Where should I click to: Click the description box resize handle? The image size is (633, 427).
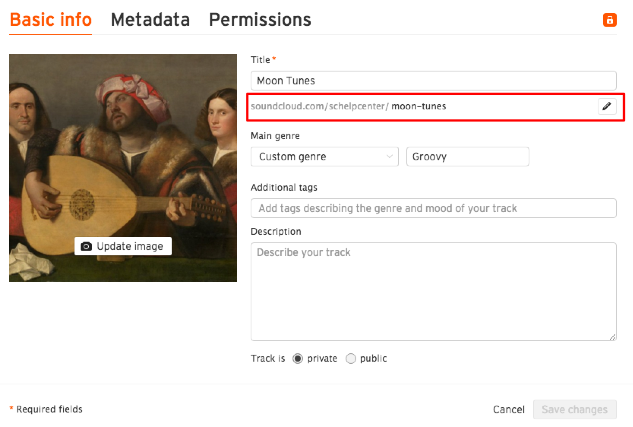point(612,337)
